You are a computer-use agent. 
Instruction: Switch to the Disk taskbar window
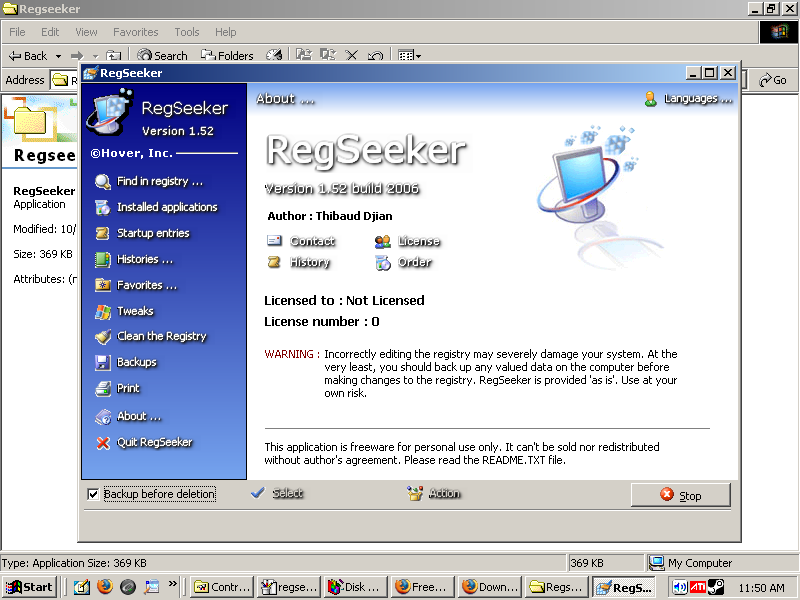pos(354,587)
